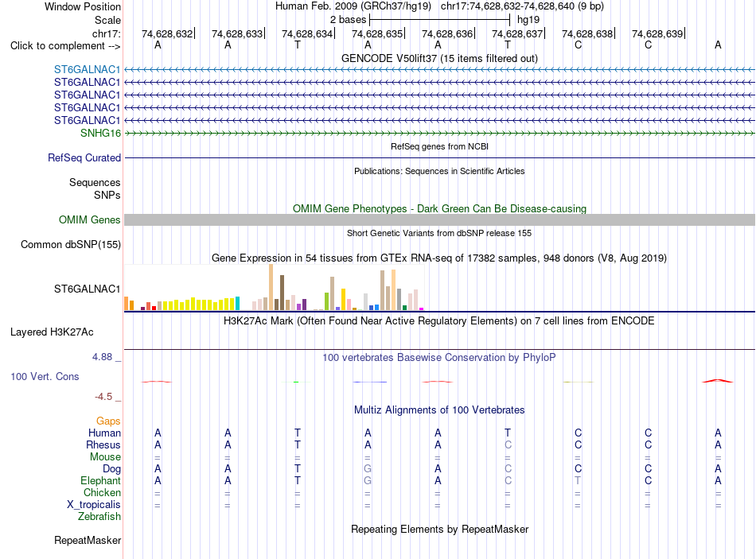The image size is (756, 559).
Task: Open the Common dbSNP(155) track label
Action: tap(70, 244)
